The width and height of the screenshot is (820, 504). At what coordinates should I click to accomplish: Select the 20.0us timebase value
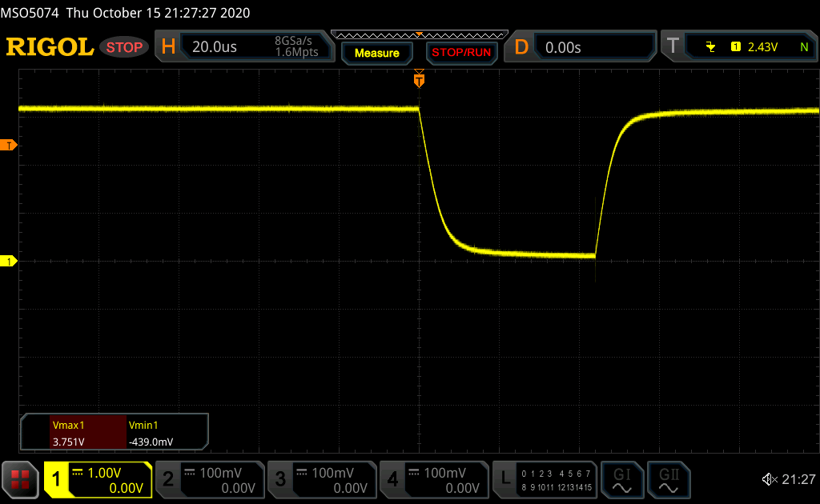click(x=215, y=47)
